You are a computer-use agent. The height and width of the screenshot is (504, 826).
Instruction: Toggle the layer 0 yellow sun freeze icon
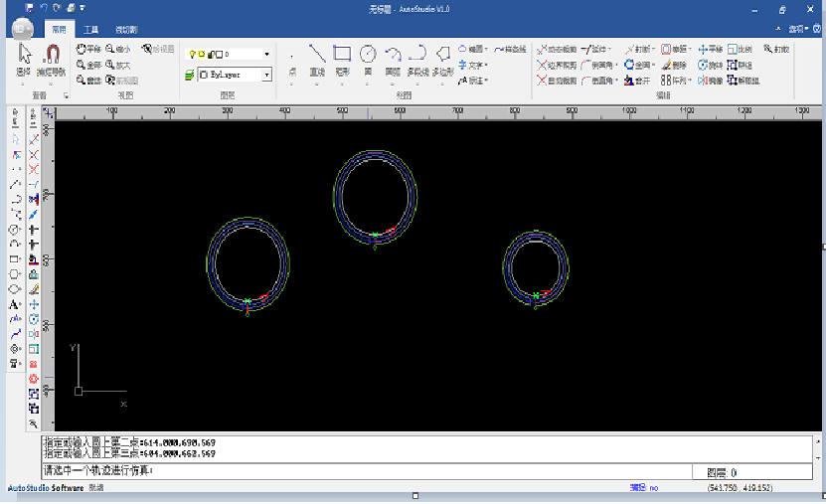point(201,54)
